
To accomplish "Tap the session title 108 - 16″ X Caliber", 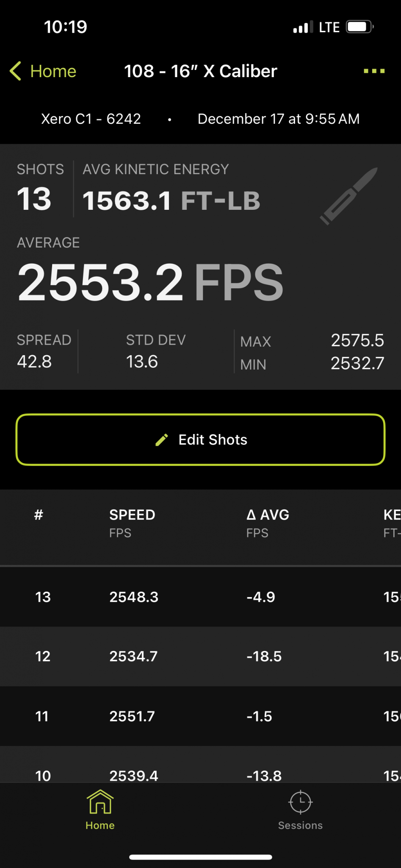I will pos(201,71).
